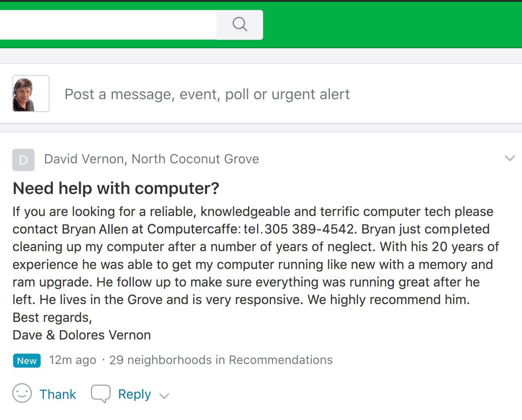Open your profile photo thumbnail
This screenshot has width=522, height=420.
point(31,93)
